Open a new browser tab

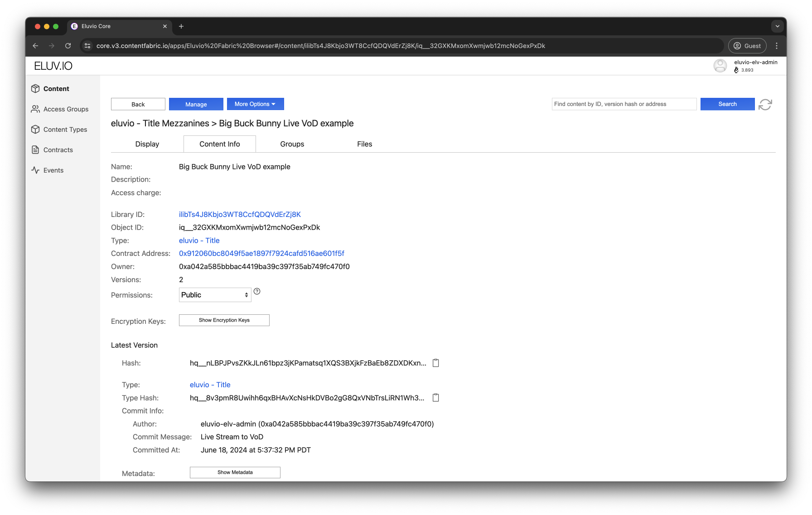181,26
